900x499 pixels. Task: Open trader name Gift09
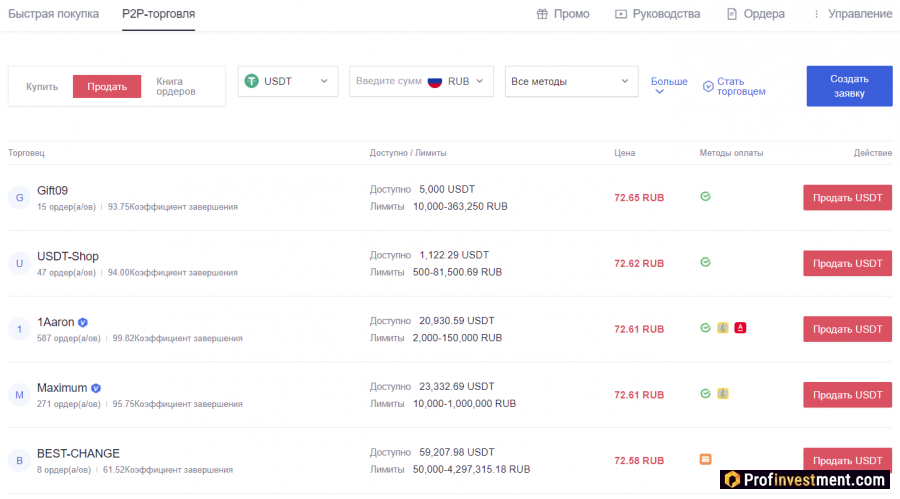point(52,191)
